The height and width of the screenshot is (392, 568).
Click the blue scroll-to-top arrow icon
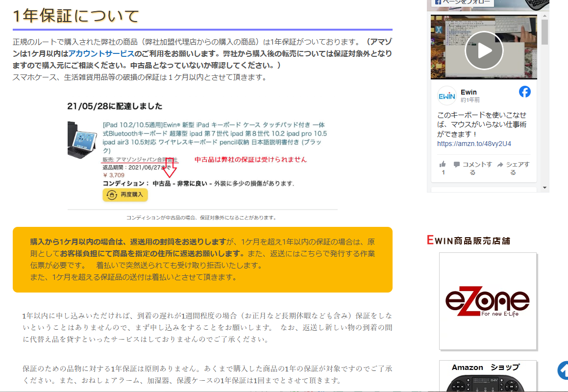563,370
